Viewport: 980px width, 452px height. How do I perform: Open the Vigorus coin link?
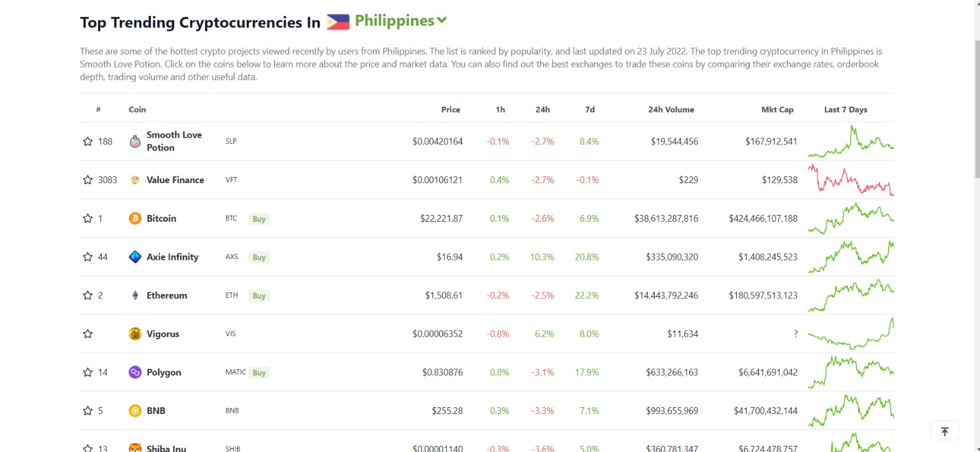[163, 334]
